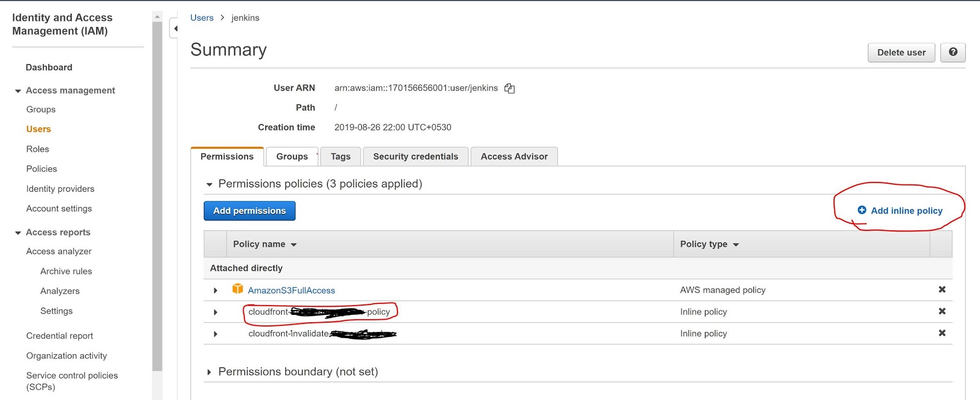Open Identity providers in the sidebar
Image resolution: width=980 pixels, height=400 pixels.
pos(60,189)
